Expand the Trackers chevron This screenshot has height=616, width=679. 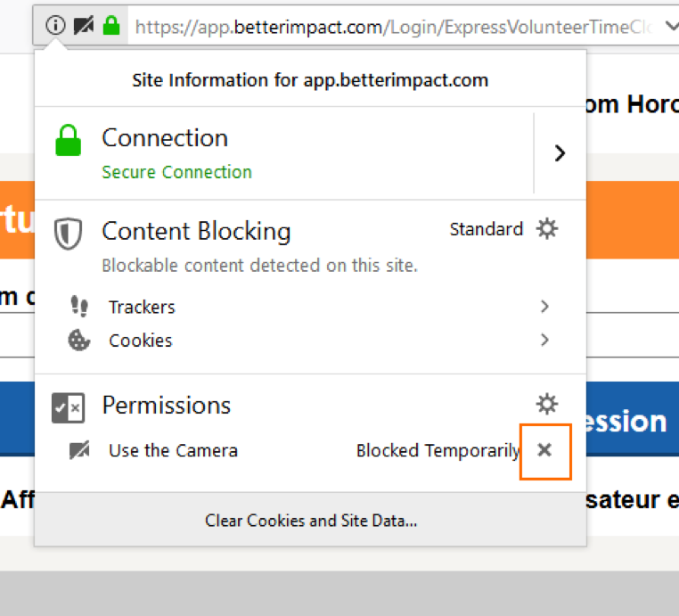click(544, 307)
